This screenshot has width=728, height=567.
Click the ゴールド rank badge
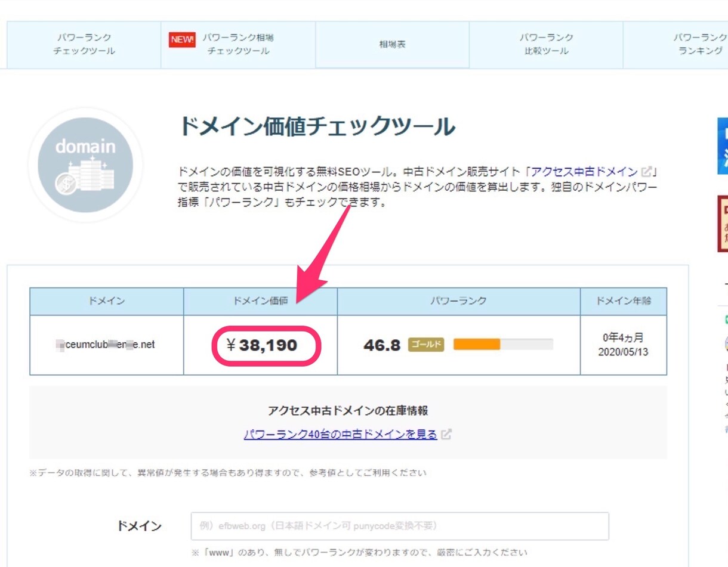[426, 345]
